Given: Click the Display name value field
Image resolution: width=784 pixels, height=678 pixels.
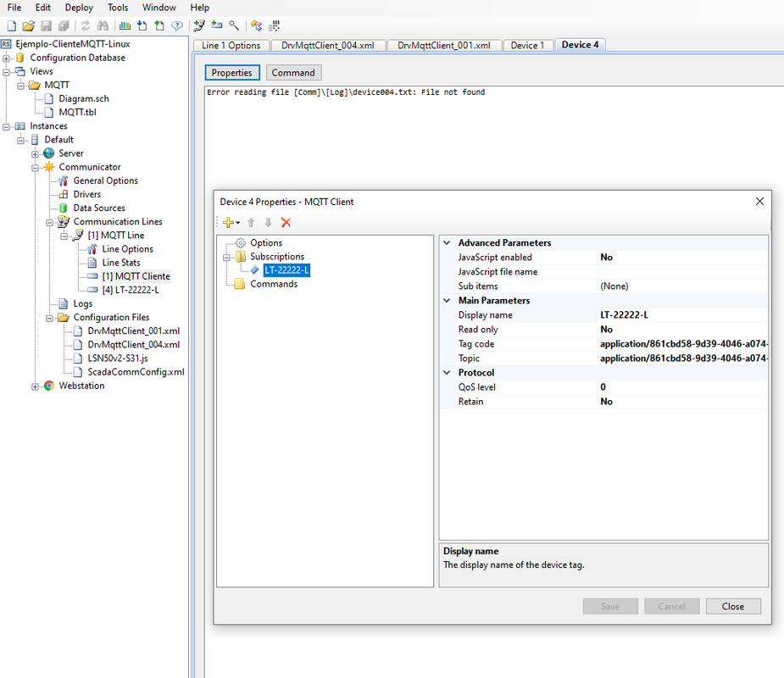Looking at the screenshot, I should pos(682,315).
